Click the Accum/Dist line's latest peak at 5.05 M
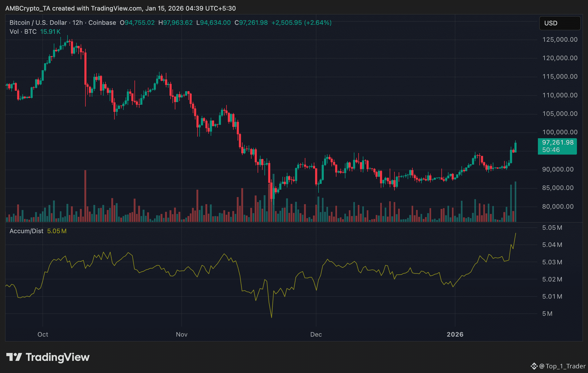This screenshot has width=588, height=373. coord(515,233)
